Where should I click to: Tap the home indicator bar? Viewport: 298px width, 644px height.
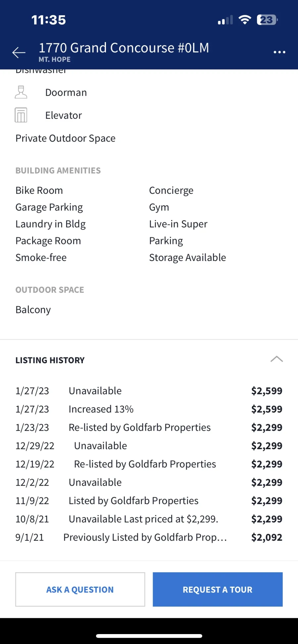(149, 636)
